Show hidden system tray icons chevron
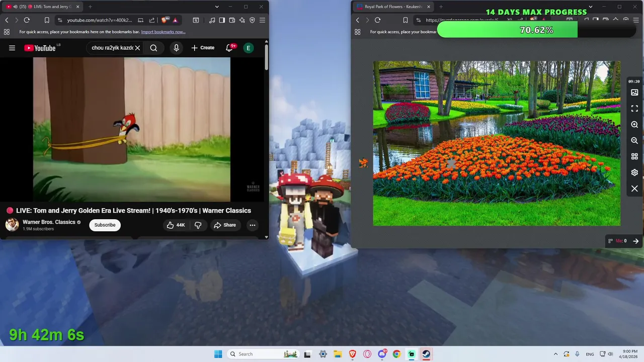644x362 pixels. 555,354
